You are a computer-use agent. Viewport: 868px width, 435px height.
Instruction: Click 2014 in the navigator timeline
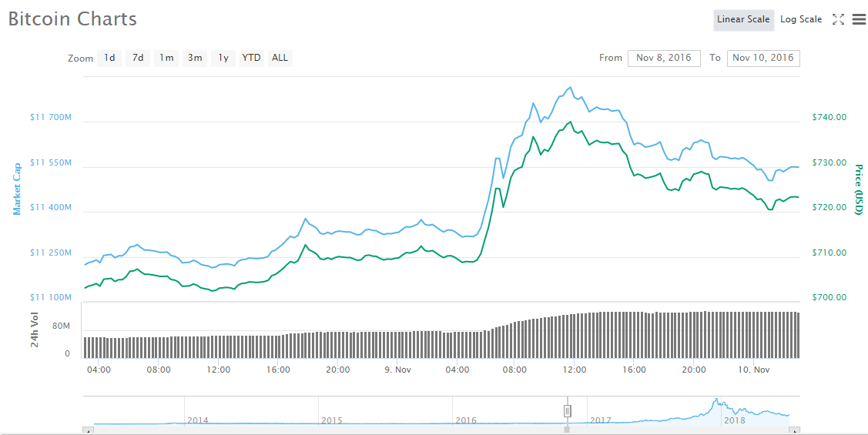198,420
